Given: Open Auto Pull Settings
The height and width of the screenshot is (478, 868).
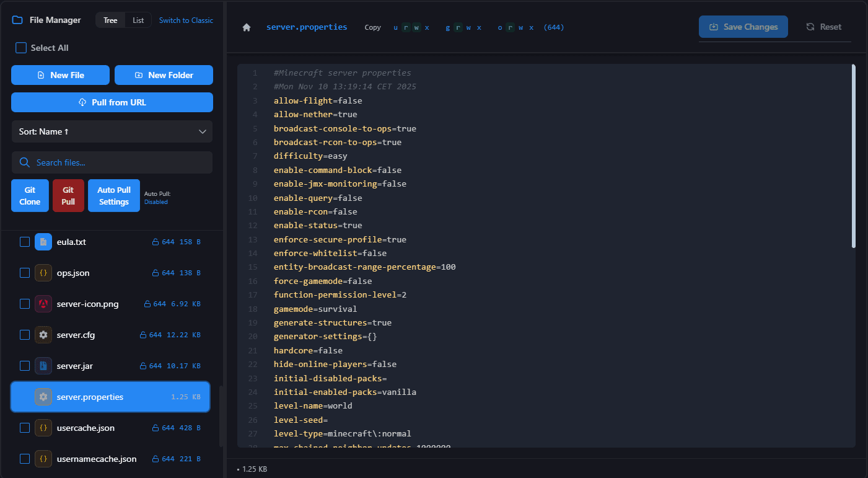Looking at the screenshot, I should click(114, 196).
